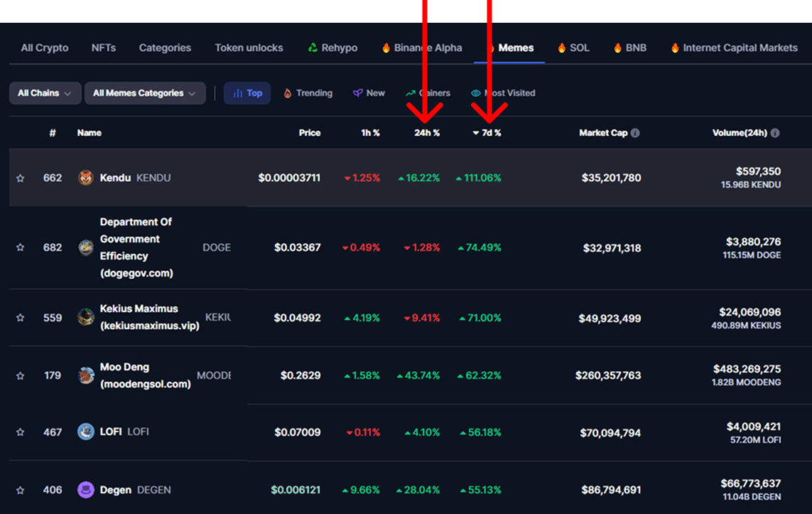This screenshot has width=812, height=514.
Task: Click the Degen purple coin logo
Action: tap(85, 490)
